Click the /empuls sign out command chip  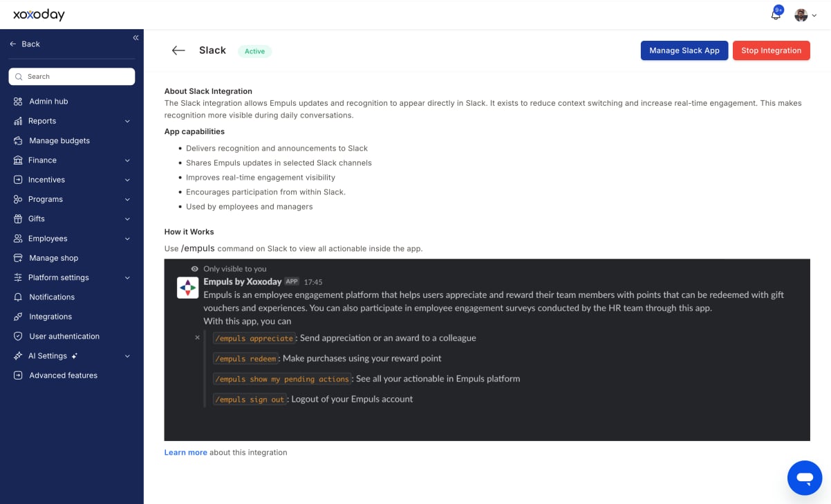pyautogui.click(x=249, y=399)
